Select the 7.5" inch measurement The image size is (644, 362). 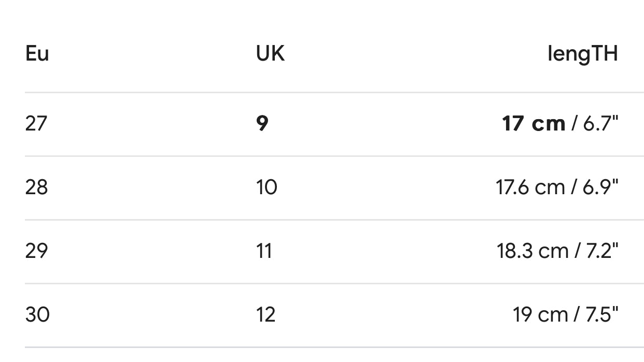coord(600,314)
